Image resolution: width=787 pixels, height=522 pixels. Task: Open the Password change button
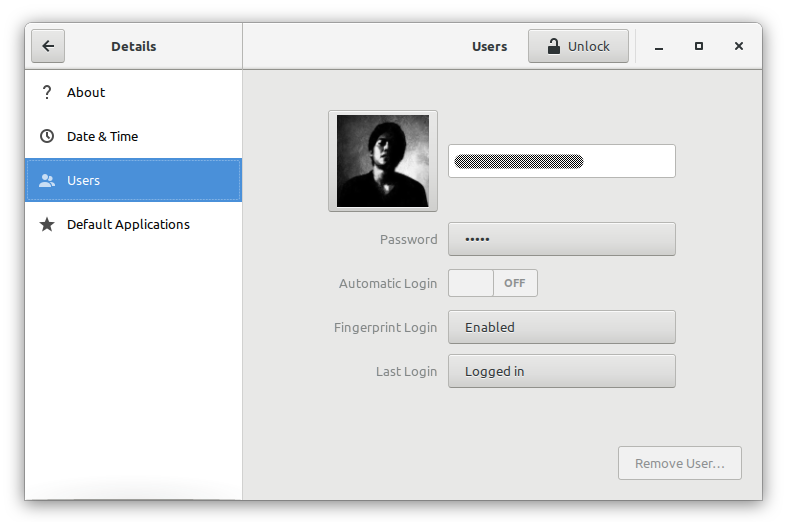pos(561,239)
